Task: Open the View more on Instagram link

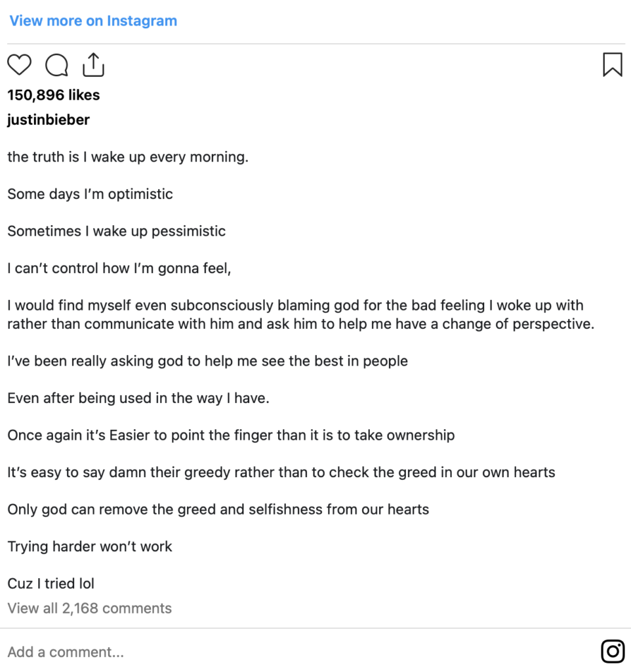Action: click(x=93, y=20)
